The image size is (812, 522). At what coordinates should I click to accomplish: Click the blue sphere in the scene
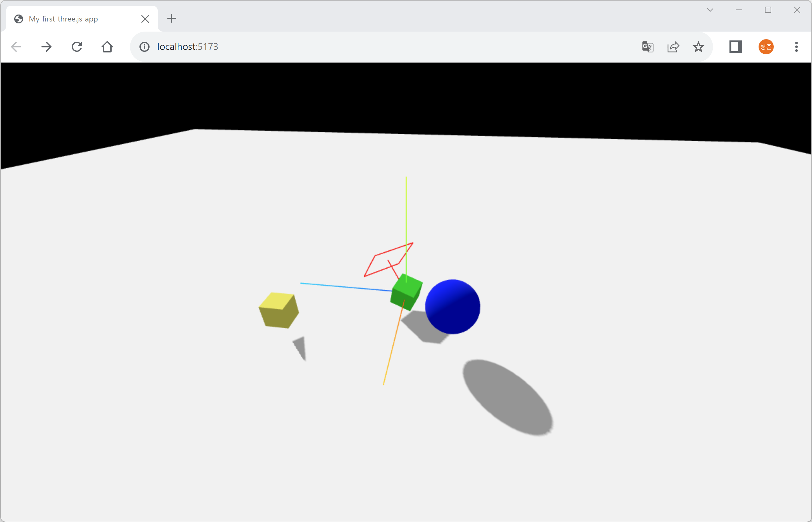(x=452, y=307)
